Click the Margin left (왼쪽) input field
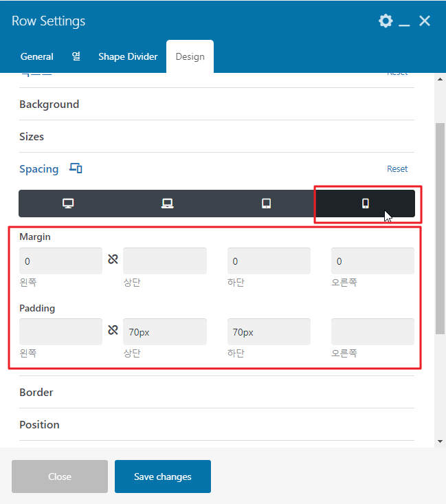Viewport: 446px width, 504px height. tap(60, 261)
